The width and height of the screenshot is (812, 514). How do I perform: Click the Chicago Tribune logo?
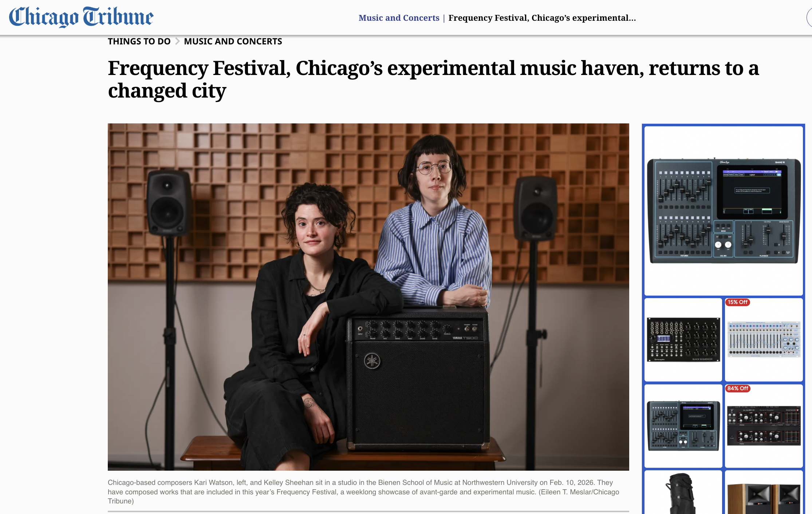point(81,16)
